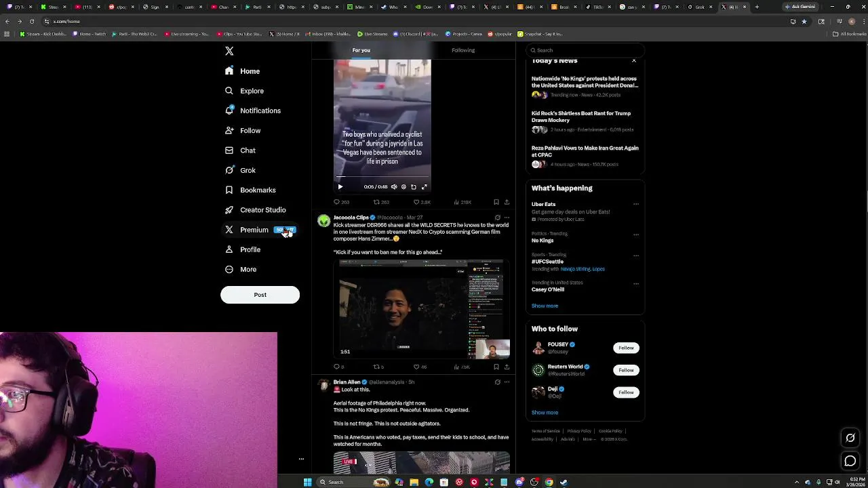Open options for No Kings trend
The width and height of the screenshot is (868, 488).
tap(635, 235)
